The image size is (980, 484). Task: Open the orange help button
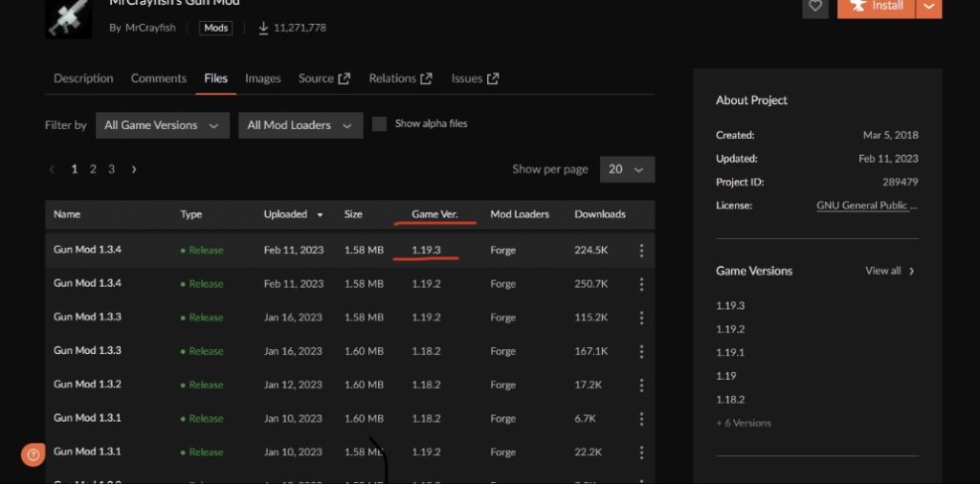(x=33, y=454)
